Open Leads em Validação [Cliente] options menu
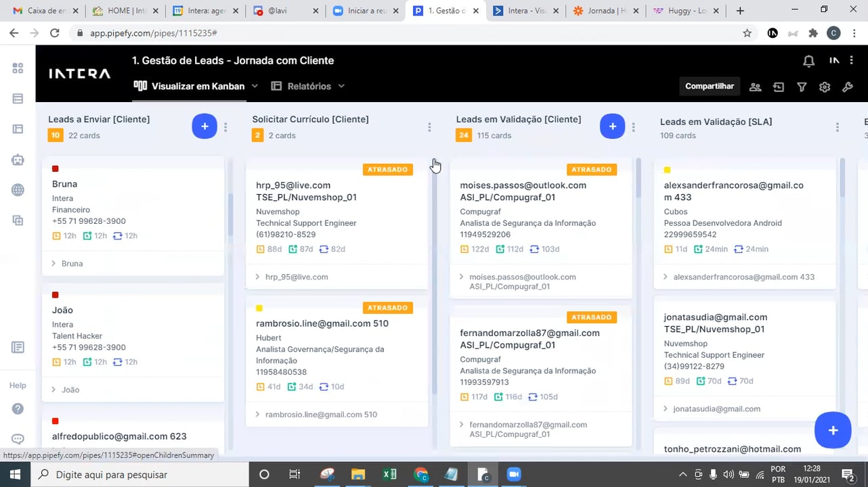The height and width of the screenshot is (487, 868). pyautogui.click(x=633, y=127)
